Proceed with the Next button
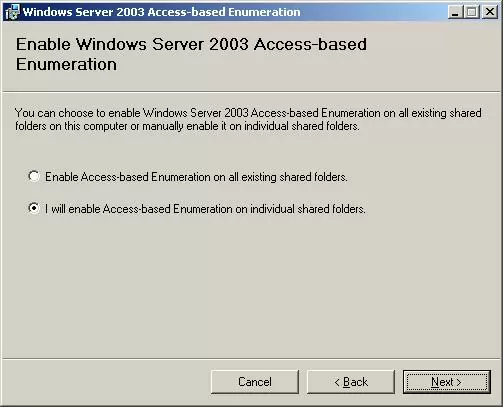This screenshot has width=503, height=407. pos(447,382)
